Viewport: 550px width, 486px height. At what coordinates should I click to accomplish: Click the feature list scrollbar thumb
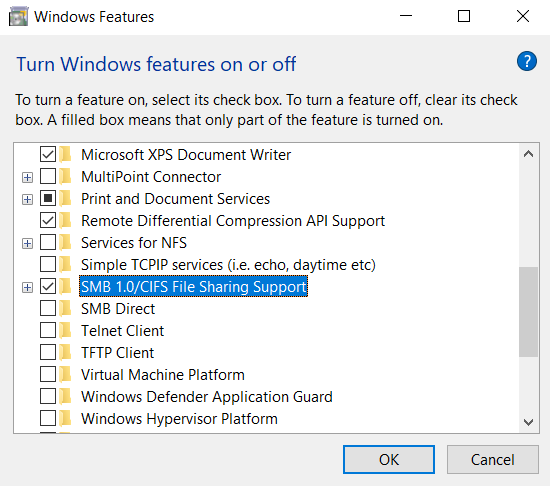pyautogui.click(x=529, y=312)
